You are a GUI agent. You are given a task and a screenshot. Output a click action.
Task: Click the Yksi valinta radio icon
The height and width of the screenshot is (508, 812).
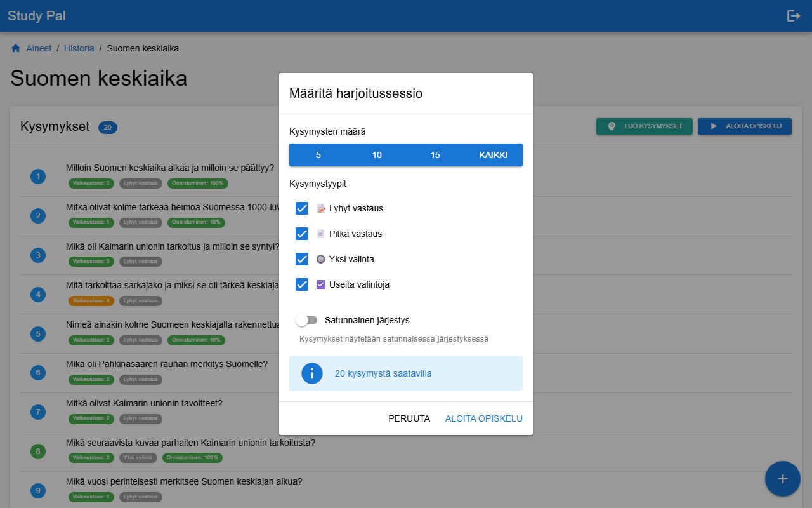[x=321, y=259]
